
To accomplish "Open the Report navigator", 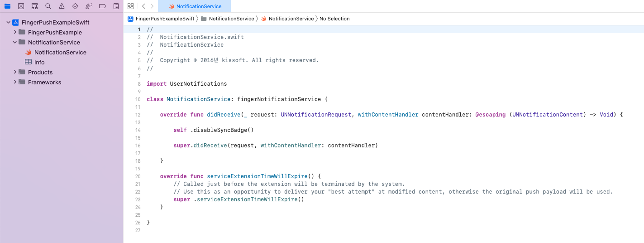I will 116,6.
